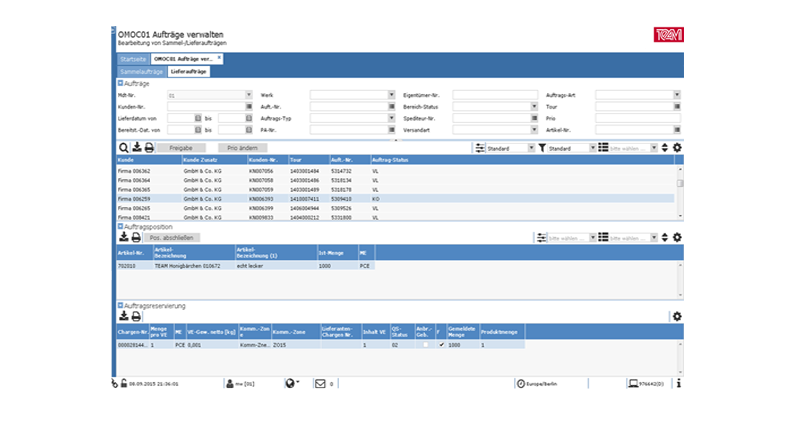This screenshot has height=443, width=800.
Task: Click the Freigabe button
Action: click(181, 148)
